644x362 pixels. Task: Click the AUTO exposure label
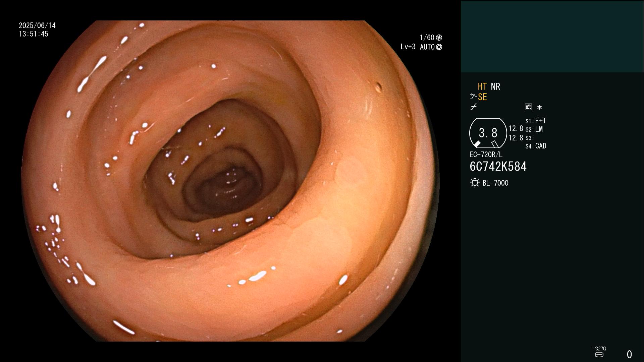427,47
